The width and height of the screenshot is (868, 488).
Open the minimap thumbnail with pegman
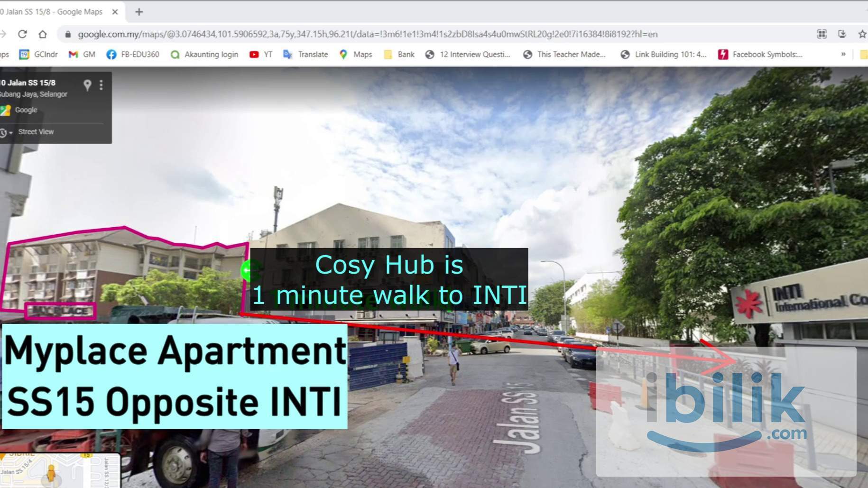[59, 470]
